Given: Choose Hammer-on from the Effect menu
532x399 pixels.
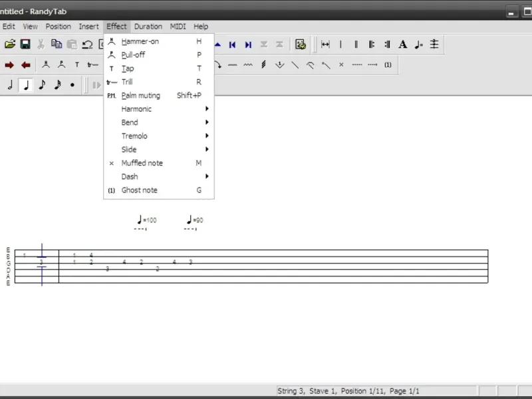Looking at the screenshot, I should [x=159, y=41].
